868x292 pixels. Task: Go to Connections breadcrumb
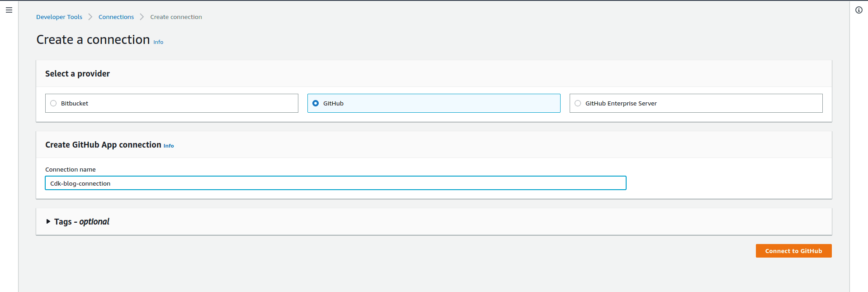click(116, 17)
